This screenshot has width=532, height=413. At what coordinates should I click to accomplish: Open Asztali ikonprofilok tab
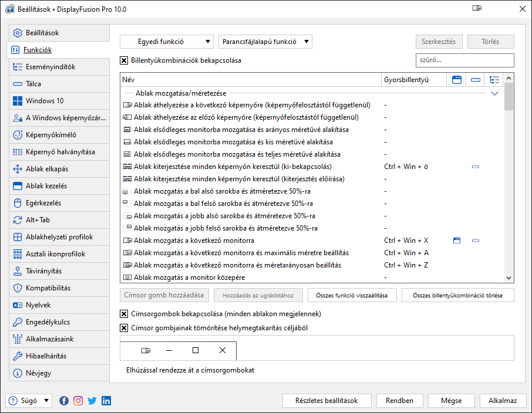(x=59, y=254)
